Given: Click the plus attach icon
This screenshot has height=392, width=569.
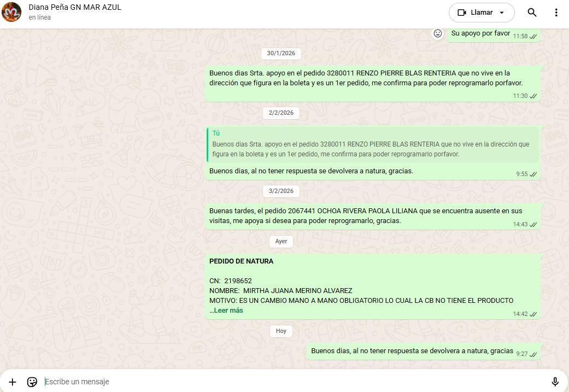Looking at the screenshot, I should [x=13, y=382].
